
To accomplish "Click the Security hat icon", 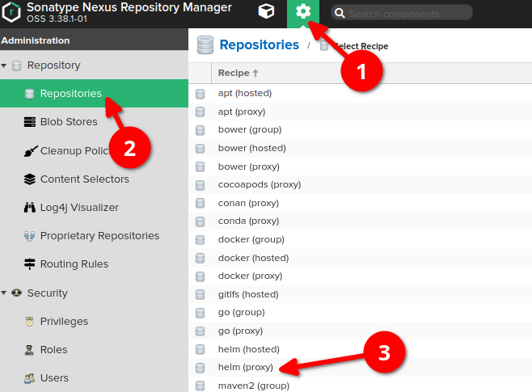I will tap(17, 293).
